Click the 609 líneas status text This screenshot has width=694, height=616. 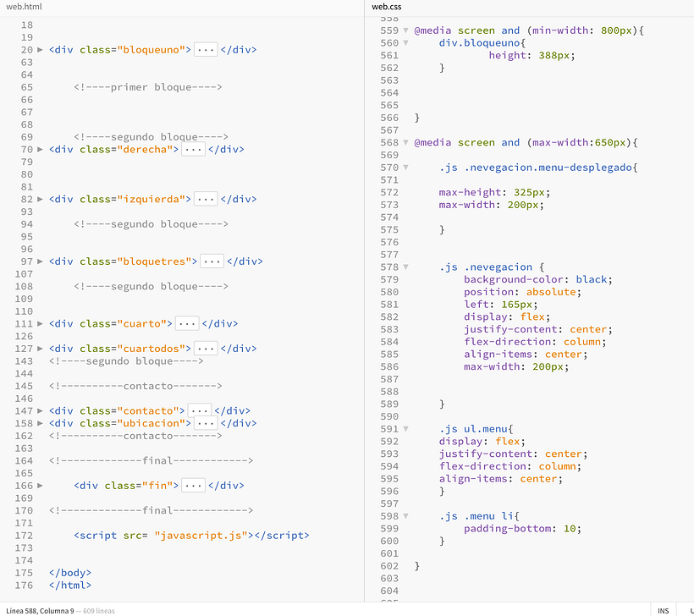click(x=98, y=610)
